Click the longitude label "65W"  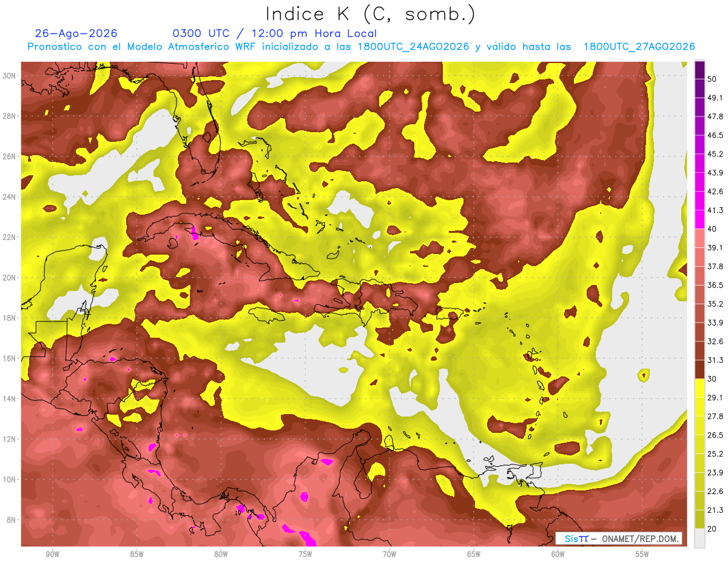pyautogui.click(x=474, y=554)
